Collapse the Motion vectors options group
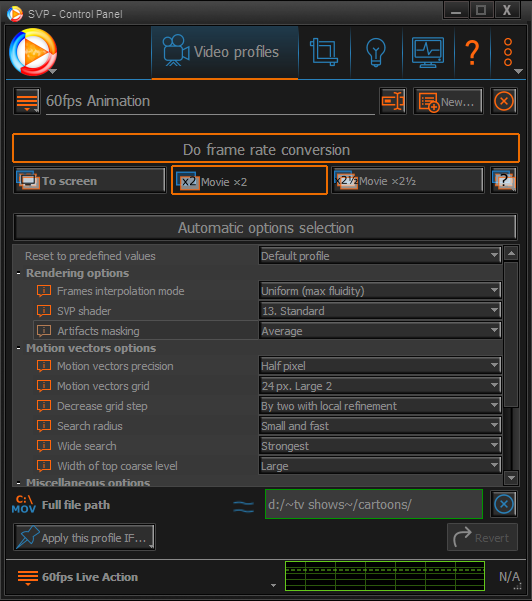The width and height of the screenshot is (532, 601). 18,348
